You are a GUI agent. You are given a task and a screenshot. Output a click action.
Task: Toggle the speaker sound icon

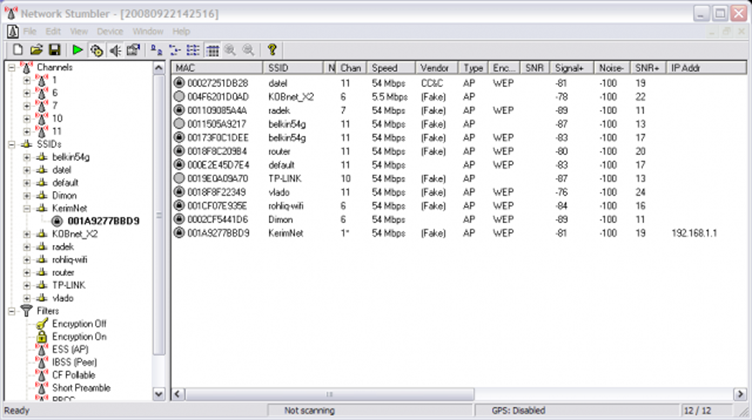[x=115, y=50]
